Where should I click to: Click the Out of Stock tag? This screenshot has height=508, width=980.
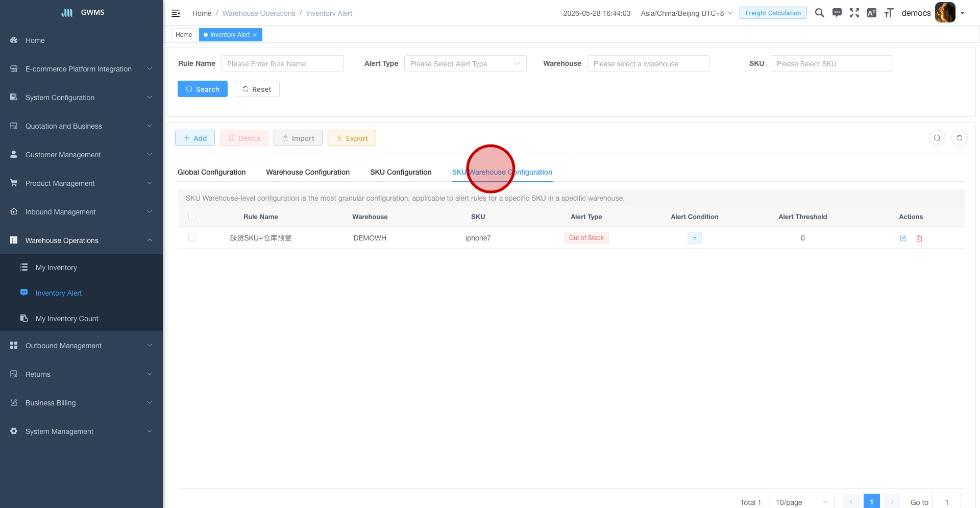[x=586, y=238]
